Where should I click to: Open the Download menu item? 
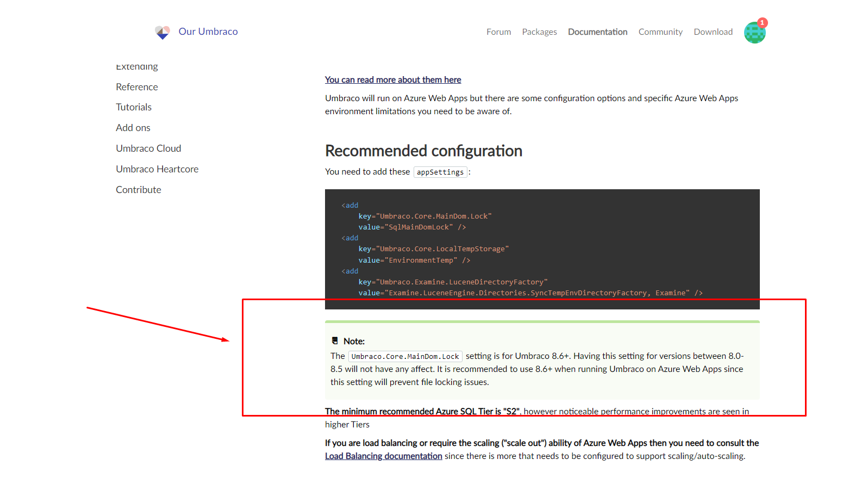coord(713,32)
